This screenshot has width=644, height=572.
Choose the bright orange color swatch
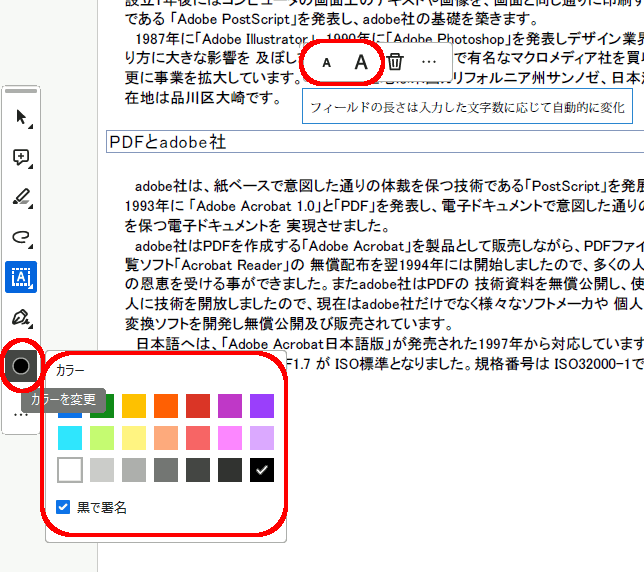click(x=166, y=406)
